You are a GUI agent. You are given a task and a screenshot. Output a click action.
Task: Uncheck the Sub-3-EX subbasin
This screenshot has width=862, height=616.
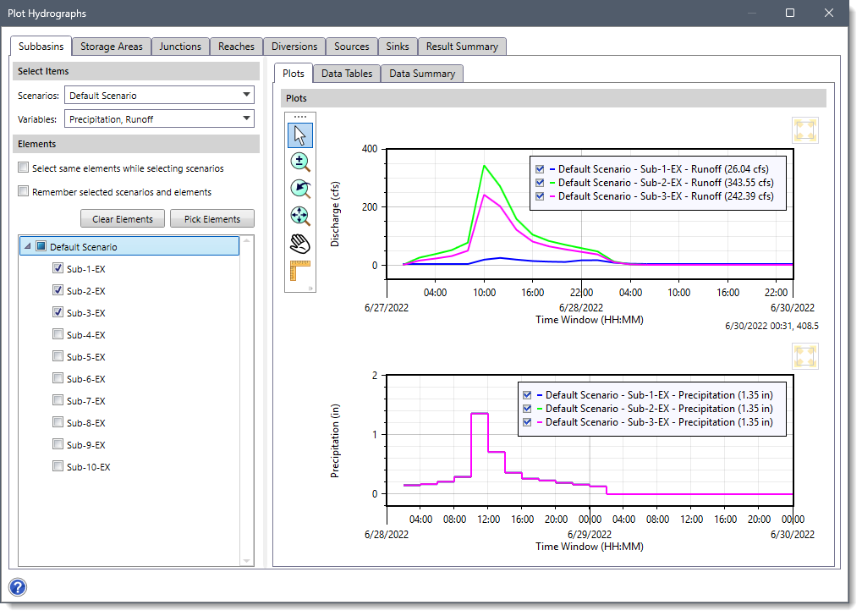[x=58, y=312]
